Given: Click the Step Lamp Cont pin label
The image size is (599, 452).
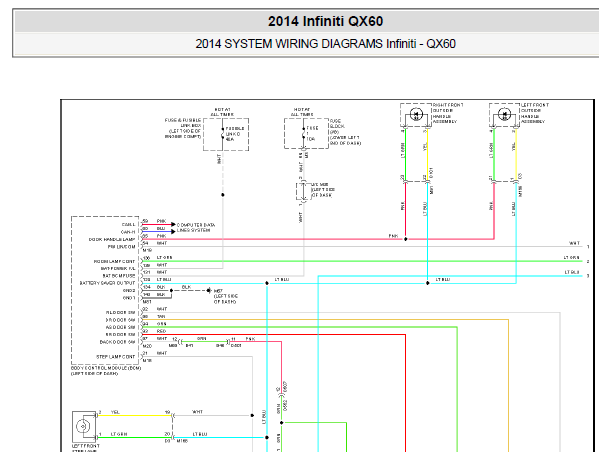Looking at the screenshot, I should point(116,357).
